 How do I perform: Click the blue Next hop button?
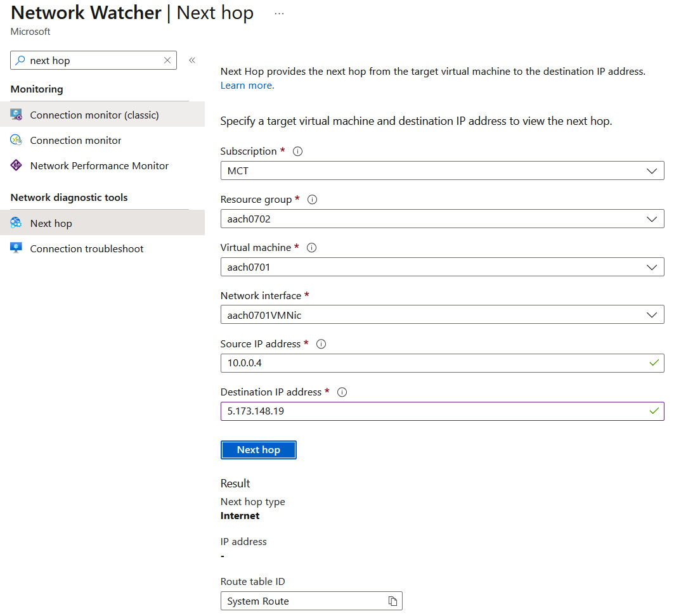258,450
